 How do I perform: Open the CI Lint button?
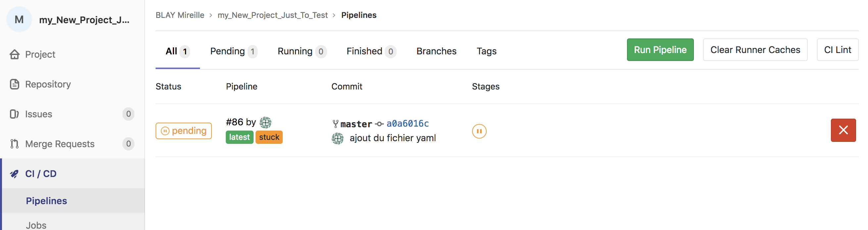(x=837, y=50)
